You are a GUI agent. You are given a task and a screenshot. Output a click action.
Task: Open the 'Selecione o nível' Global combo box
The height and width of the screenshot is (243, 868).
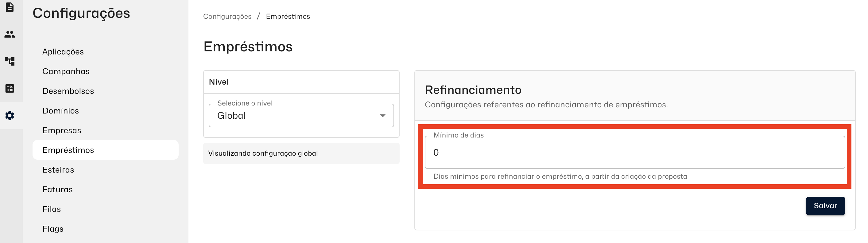coord(296,116)
